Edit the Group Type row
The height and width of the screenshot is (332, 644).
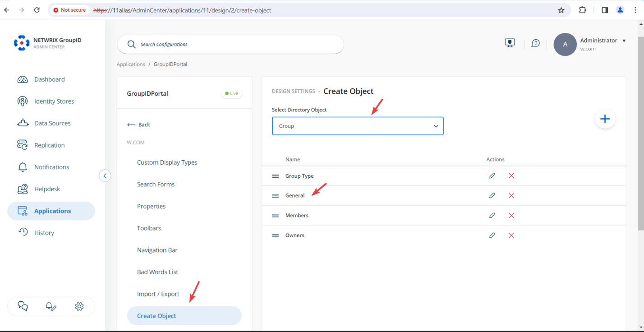tap(492, 175)
